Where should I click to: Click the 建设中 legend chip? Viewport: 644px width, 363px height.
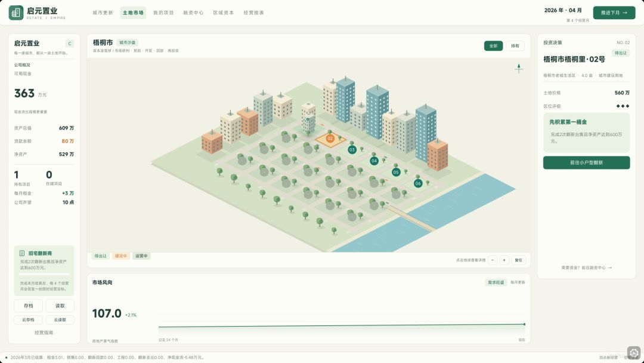click(120, 256)
